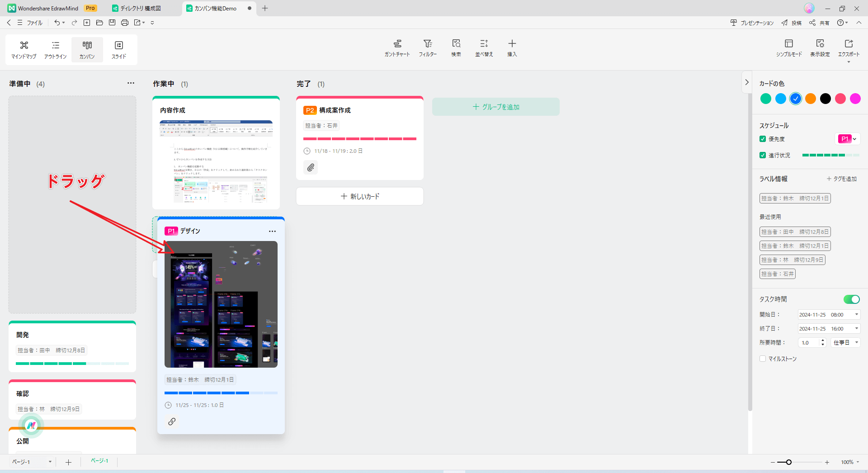Start プレゼンテーション mode
The width and height of the screenshot is (868, 473).
pos(752,23)
